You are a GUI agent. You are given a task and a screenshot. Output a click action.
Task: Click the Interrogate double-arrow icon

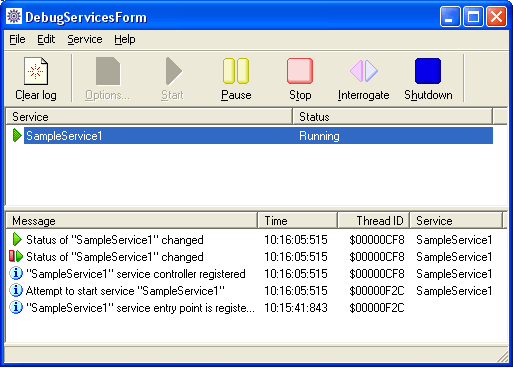click(x=364, y=71)
